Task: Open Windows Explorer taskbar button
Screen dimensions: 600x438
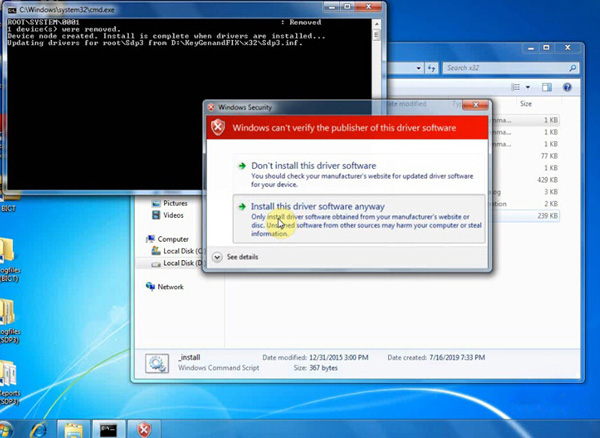Action: pos(73,429)
